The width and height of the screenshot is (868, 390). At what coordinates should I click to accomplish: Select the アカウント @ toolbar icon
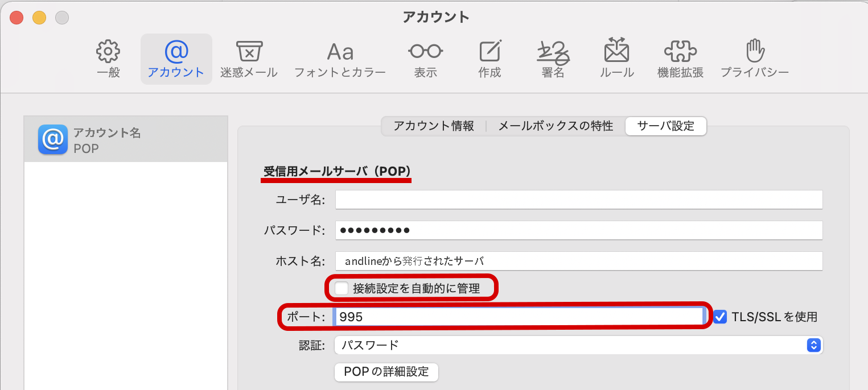(176, 52)
